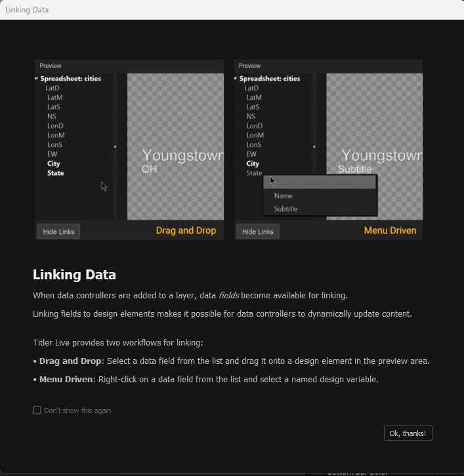Click "NS" in the Drag and Drop preview list
464x476 pixels.
[52, 116]
